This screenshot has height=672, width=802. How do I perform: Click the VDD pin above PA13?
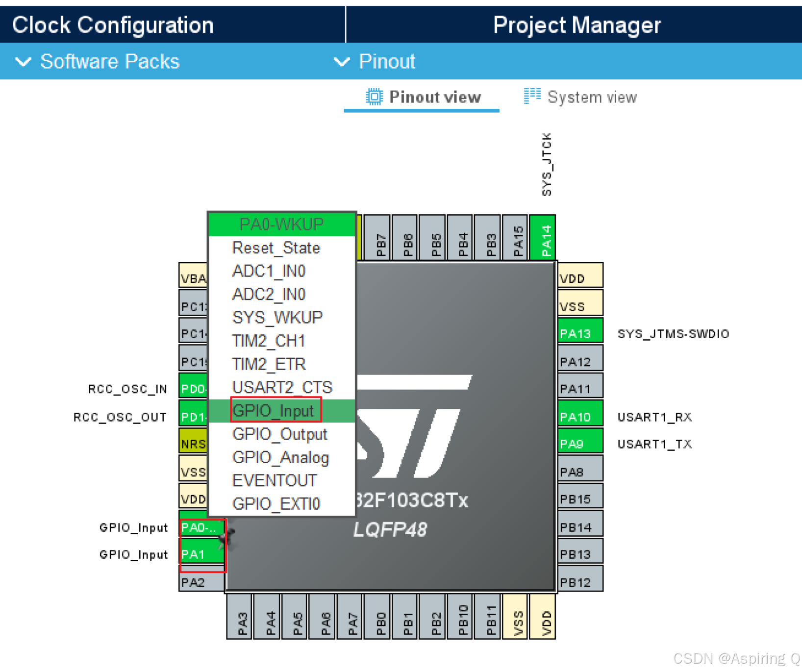tap(580, 275)
